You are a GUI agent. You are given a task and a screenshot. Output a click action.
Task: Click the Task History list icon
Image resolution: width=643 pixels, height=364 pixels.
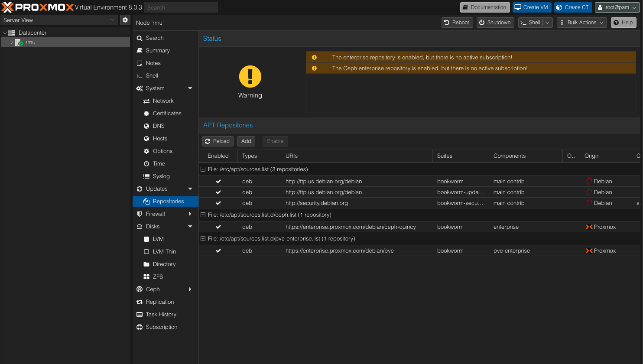(140, 315)
